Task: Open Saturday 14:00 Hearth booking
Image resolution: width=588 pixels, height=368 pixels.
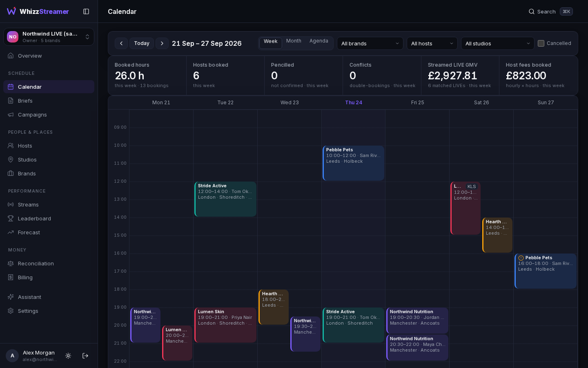Action: point(497,235)
